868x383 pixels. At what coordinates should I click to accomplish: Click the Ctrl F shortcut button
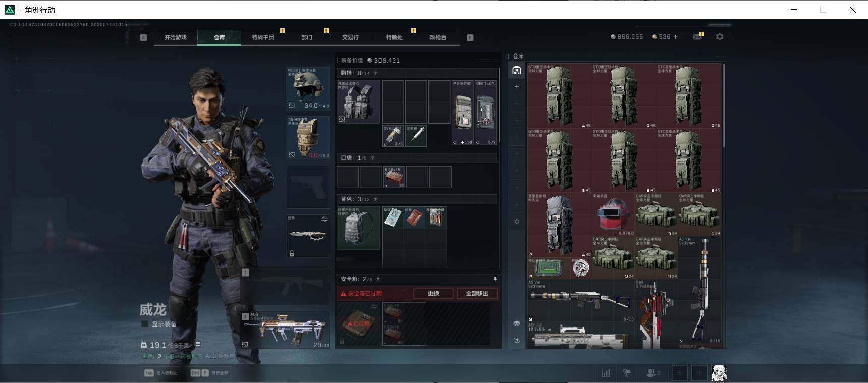coord(210,373)
